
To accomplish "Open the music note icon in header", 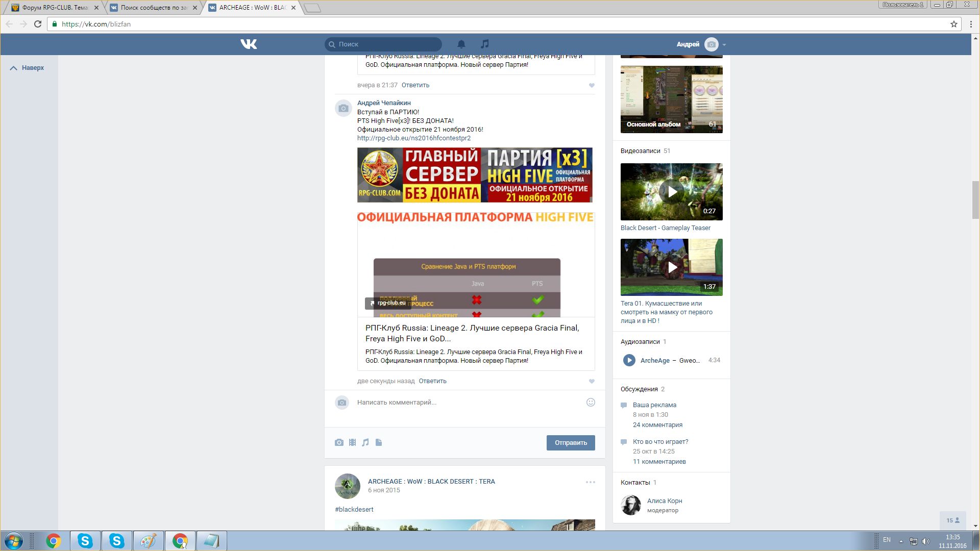I will [485, 44].
